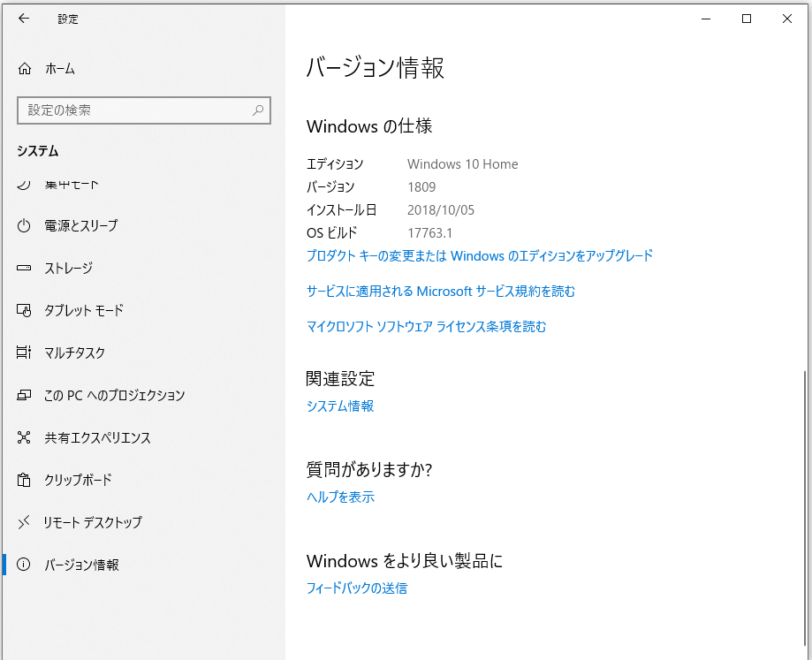This screenshot has height=660, width=812.
Task: Focus the 設定の検索 search field
Action: coord(133,110)
